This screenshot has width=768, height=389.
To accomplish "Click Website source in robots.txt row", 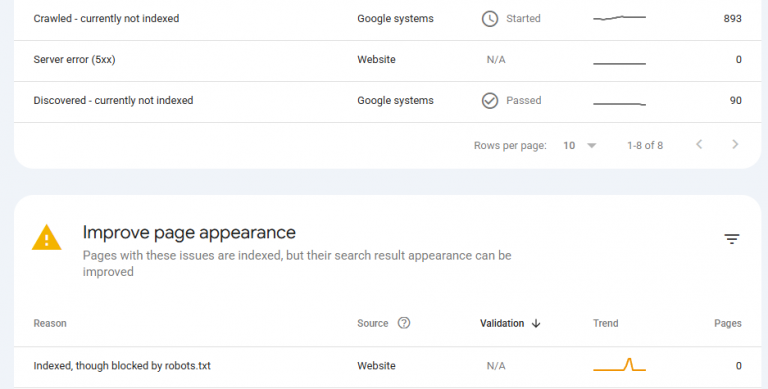I will pos(376,366).
